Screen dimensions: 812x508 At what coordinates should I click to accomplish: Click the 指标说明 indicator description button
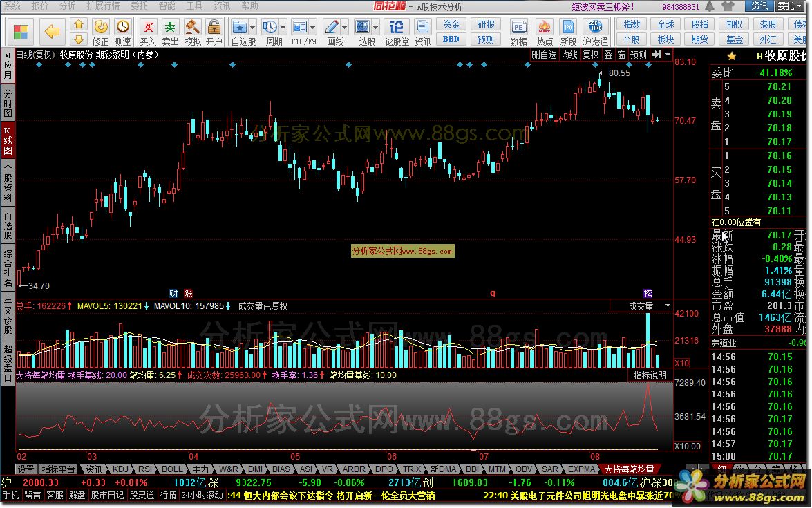click(x=650, y=375)
